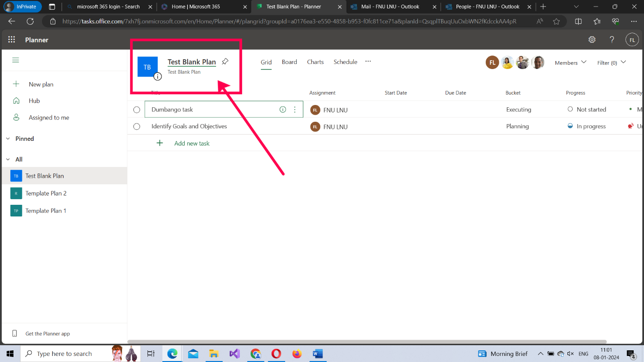The image size is (644, 362).
Task: Open the FL account profile menu
Action: (632, 40)
